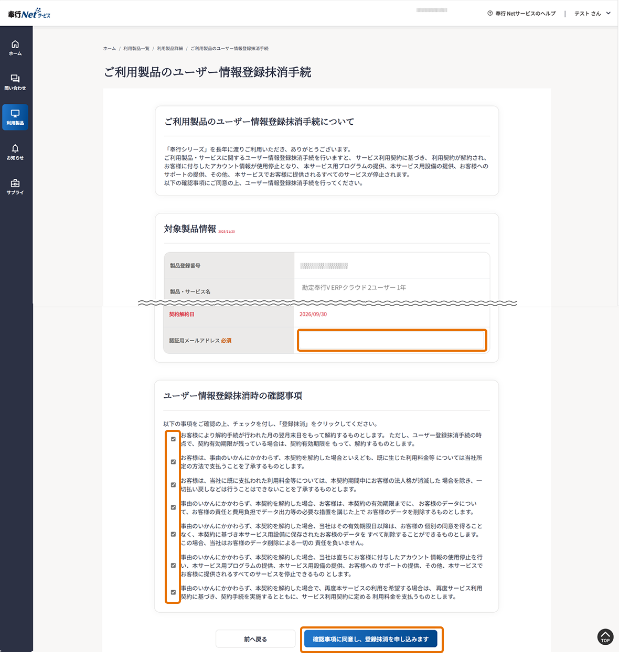The image size is (619, 672).
Task: Go to ホーム in the breadcrumb
Action: point(110,49)
